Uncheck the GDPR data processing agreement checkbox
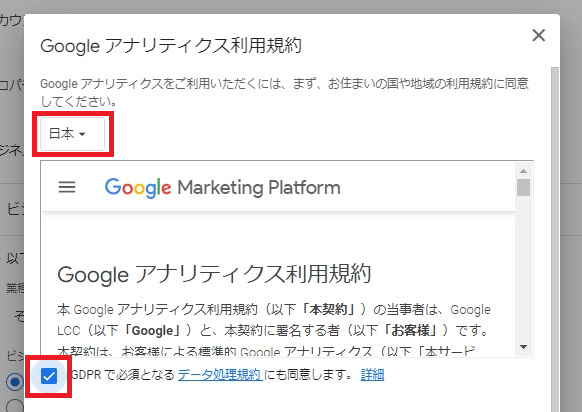 tap(49, 376)
